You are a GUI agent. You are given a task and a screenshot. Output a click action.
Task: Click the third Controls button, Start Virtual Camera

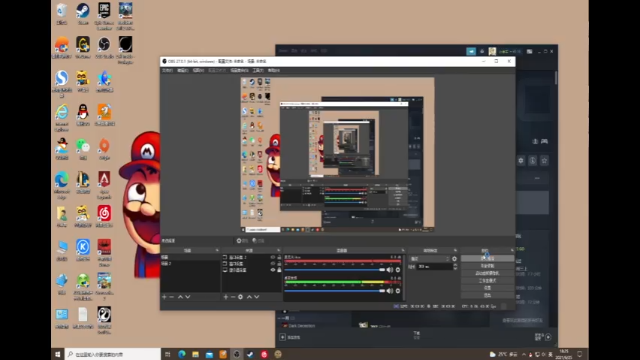(x=487, y=273)
